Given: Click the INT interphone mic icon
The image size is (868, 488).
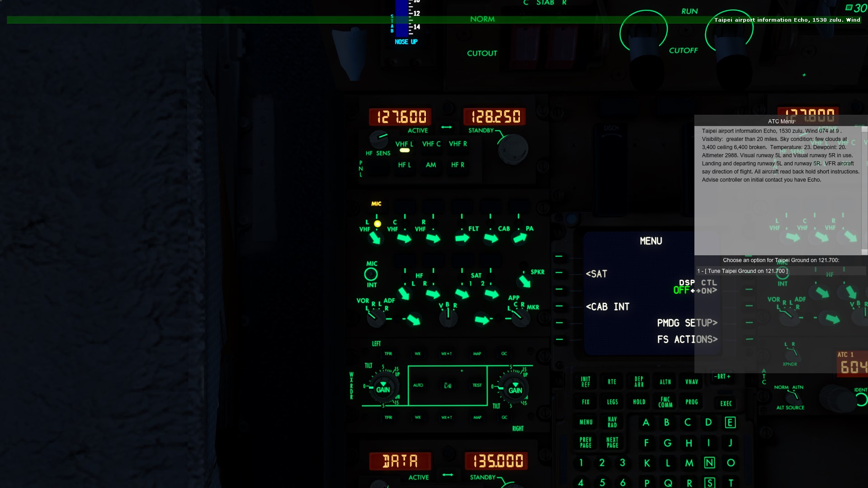Looking at the screenshot, I should (x=370, y=273).
